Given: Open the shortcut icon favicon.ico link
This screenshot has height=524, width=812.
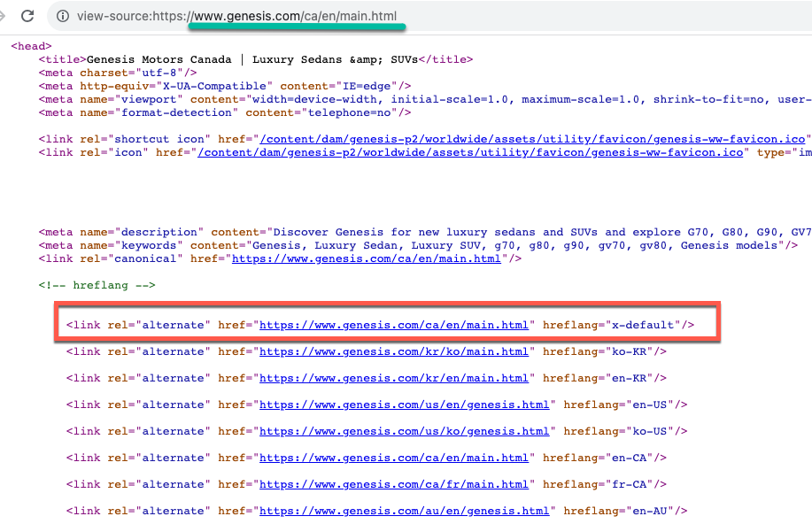Looking at the screenshot, I should coord(533,139).
